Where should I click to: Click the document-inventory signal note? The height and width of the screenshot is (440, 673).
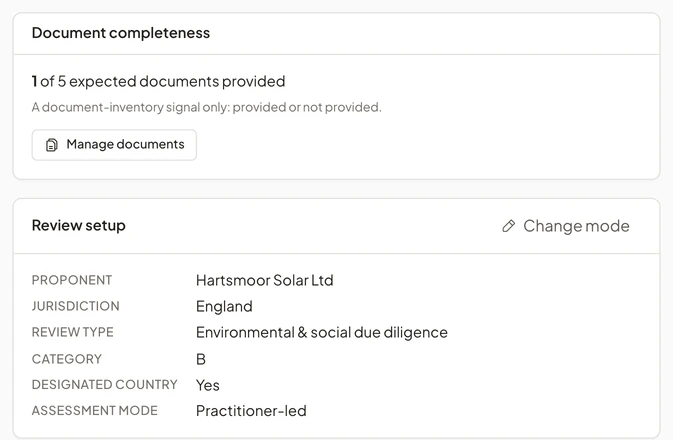click(x=206, y=107)
